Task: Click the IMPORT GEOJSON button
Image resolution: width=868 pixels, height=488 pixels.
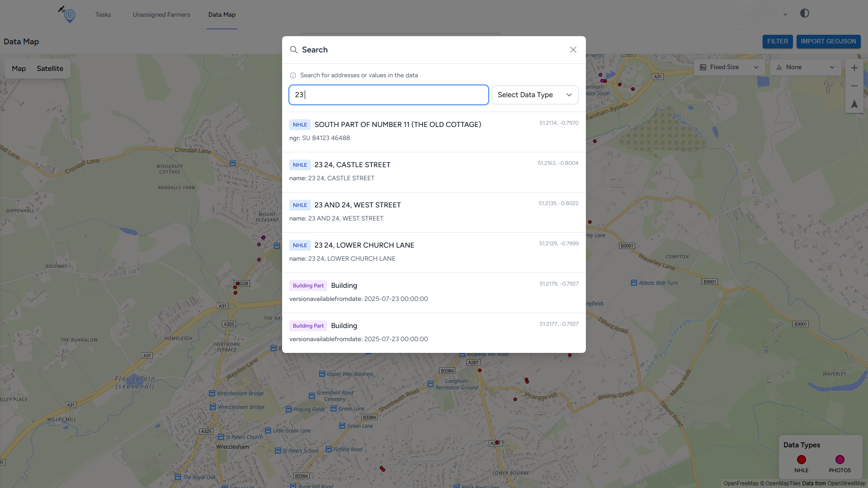Action: (x=828, y=41)
